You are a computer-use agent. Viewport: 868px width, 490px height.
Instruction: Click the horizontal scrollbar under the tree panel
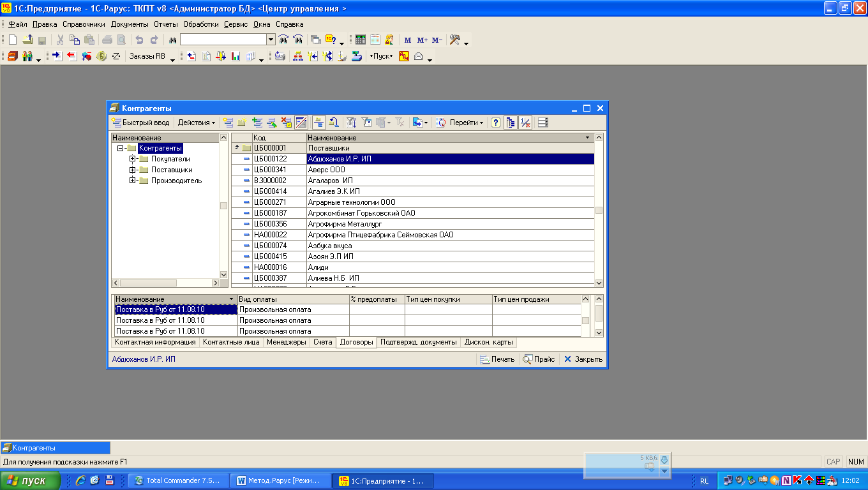(x=165, y=283)
